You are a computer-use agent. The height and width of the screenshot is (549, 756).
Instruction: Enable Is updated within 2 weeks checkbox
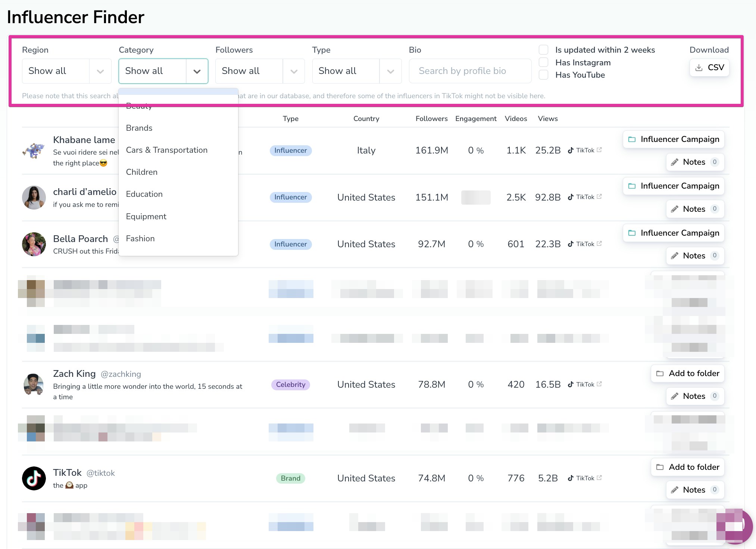(544, 50)
